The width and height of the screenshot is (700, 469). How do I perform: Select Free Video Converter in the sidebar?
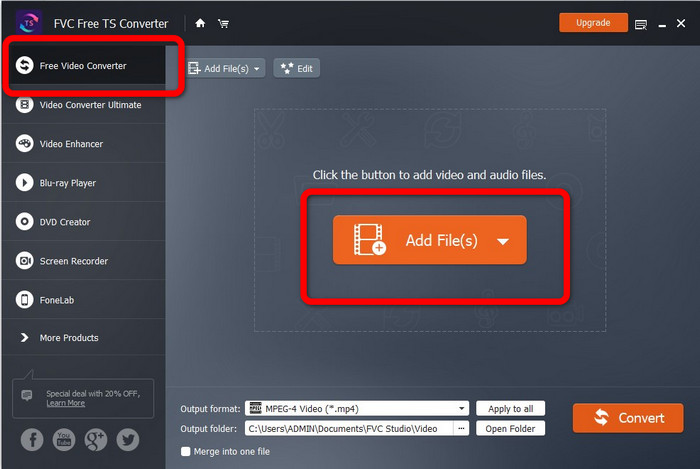[x=86, y=66]
